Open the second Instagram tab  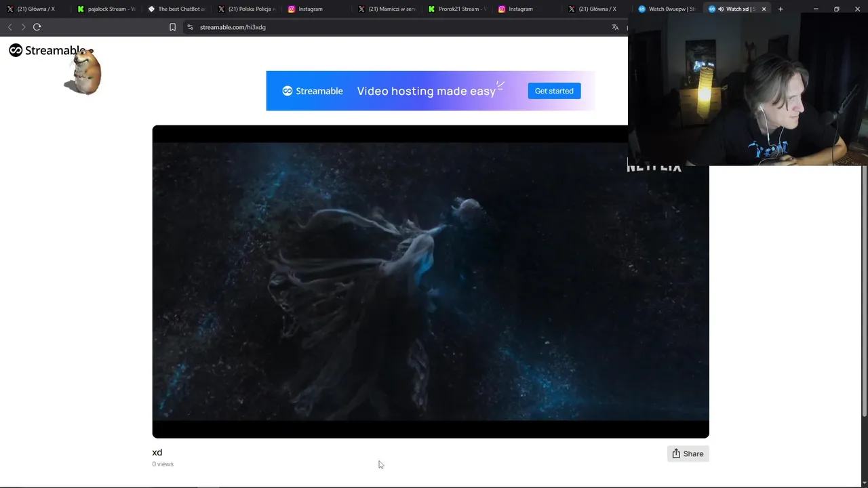pyautogui.click(x=527, y=9)
